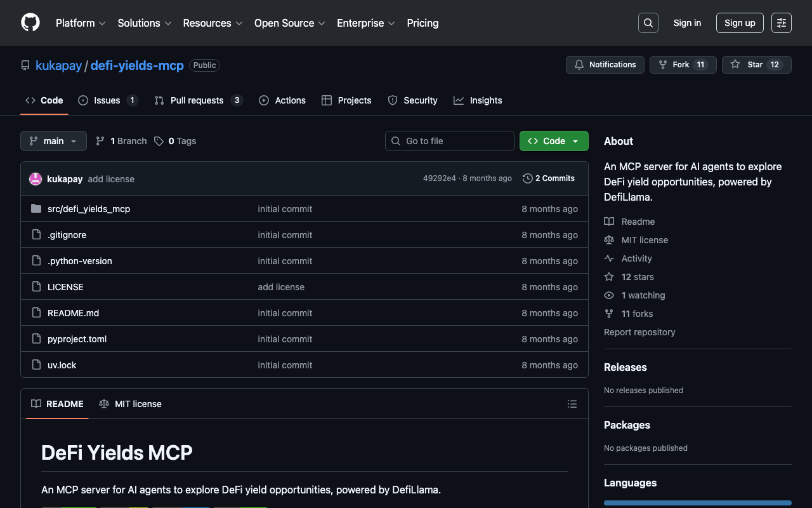This screenshot has height=508, width=812.
Task: Expand the main branch selector
Action: 53,141
